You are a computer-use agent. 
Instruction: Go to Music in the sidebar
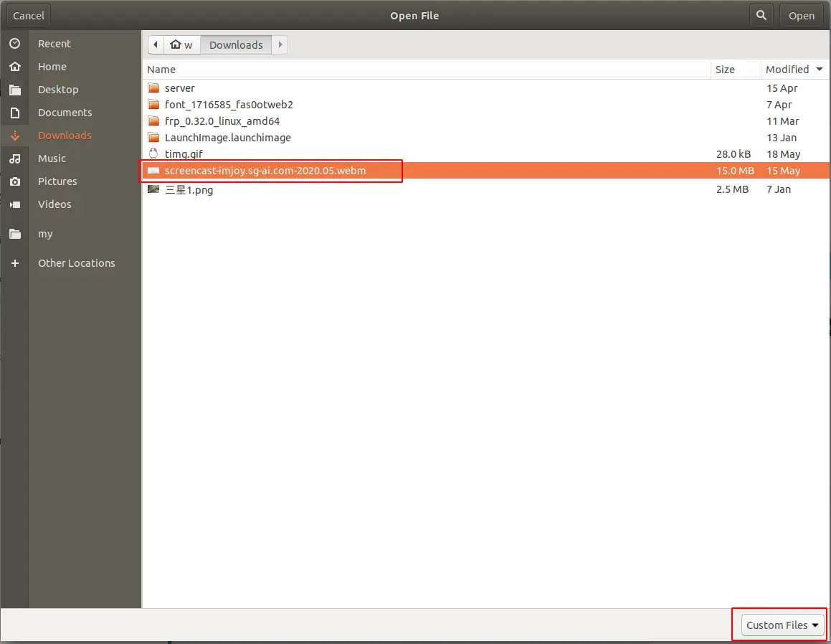tap(52, 158)
